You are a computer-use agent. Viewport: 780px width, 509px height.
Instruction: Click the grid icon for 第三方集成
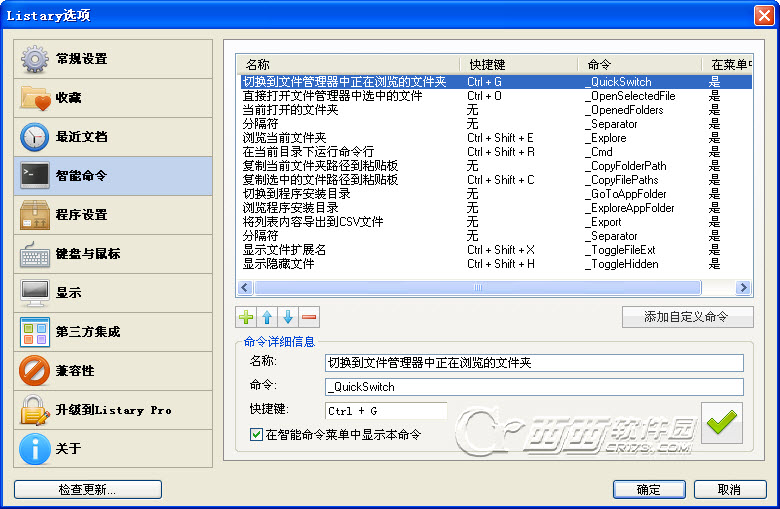[x=34, y=332]
